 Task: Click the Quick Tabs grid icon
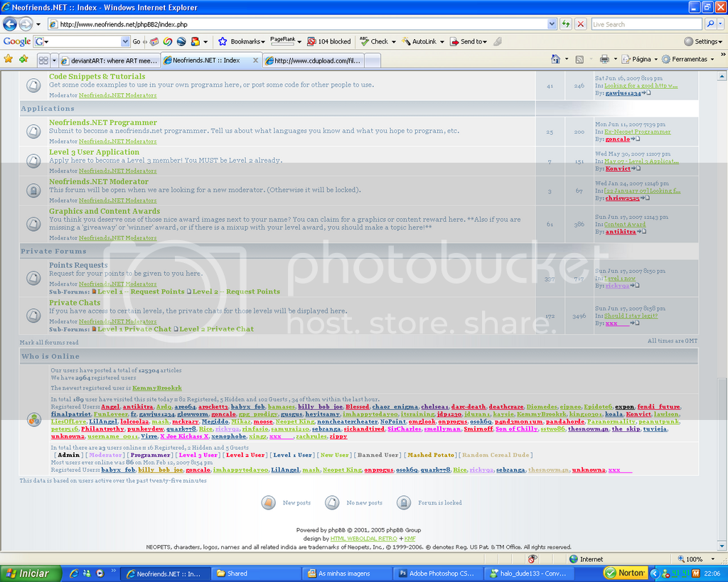coord(43,60)
